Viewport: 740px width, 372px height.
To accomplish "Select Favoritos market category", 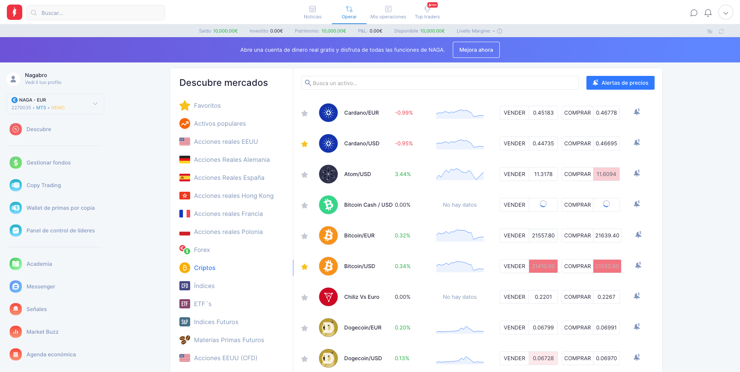I will point(200,106).
